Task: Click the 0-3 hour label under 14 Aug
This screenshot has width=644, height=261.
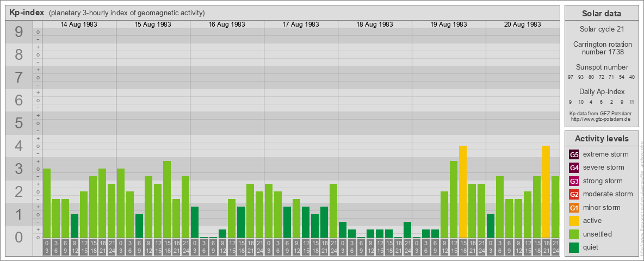Action: (47, 247)
